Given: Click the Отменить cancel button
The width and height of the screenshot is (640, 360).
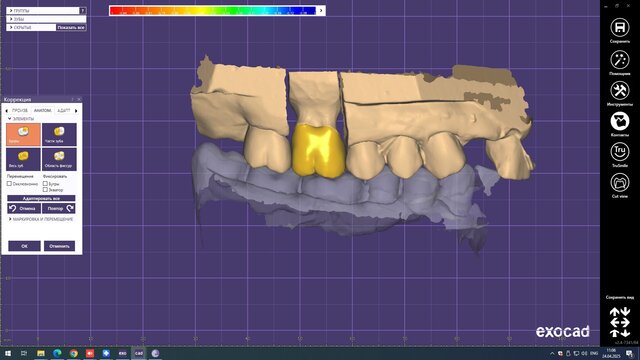Looking at the screenshot, I should [60, 246].
